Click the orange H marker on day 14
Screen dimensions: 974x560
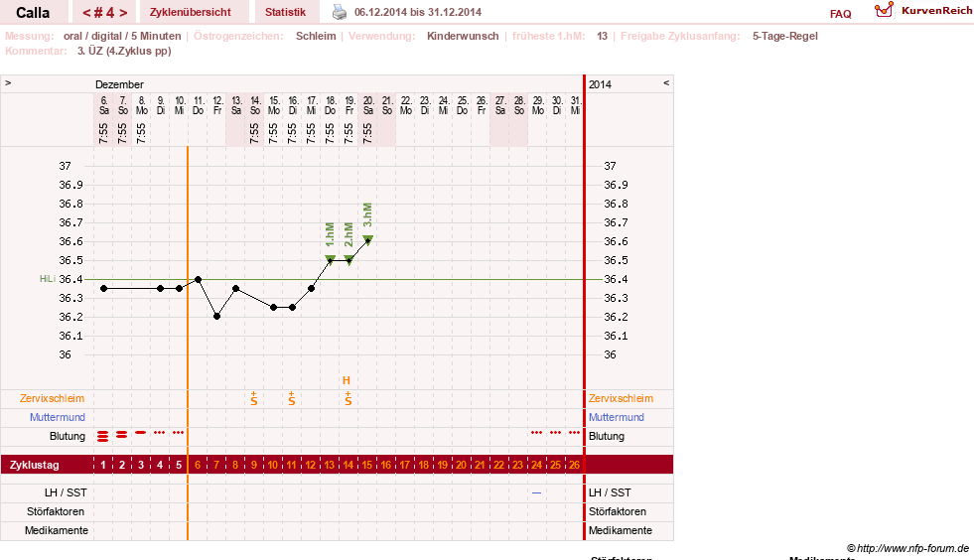(347, 380)
